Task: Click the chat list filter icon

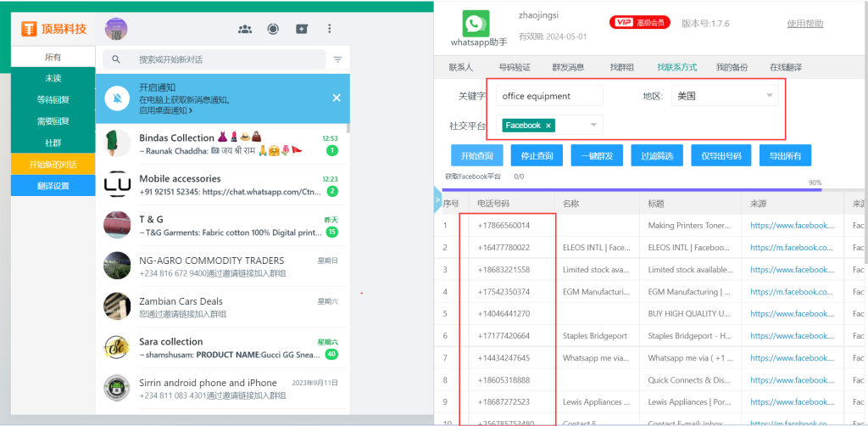Action: tap(338, 59)
